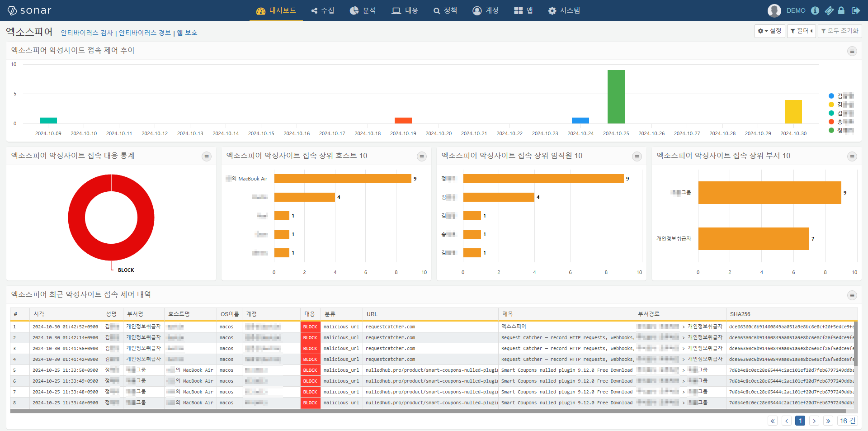Toggle the yellow legend series dot
Screen dimensions: 868x431
(x=831, y=104)
